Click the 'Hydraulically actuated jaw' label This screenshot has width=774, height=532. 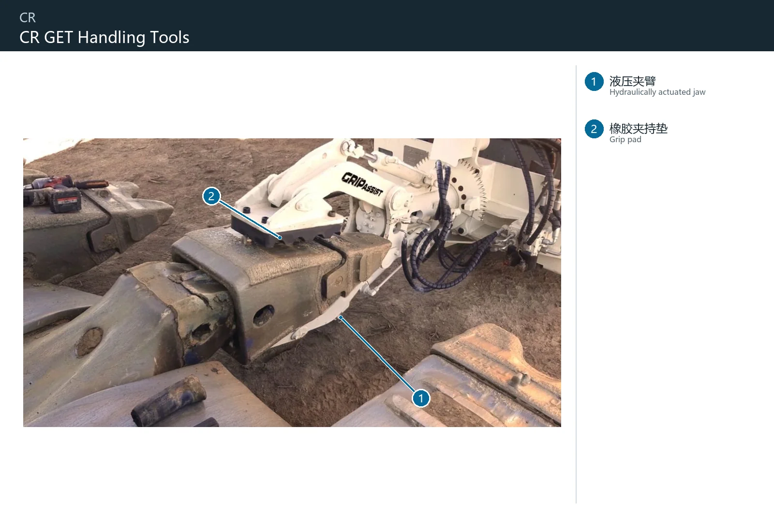[x=657, y=92]
